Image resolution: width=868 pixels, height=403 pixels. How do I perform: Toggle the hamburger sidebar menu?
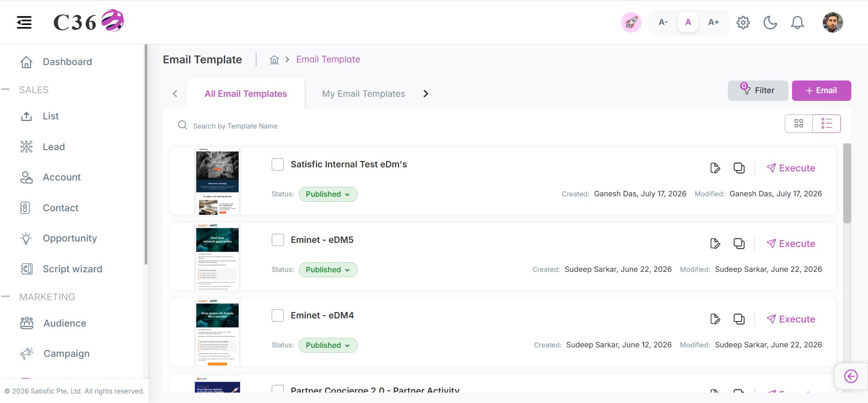coord(24,22)
